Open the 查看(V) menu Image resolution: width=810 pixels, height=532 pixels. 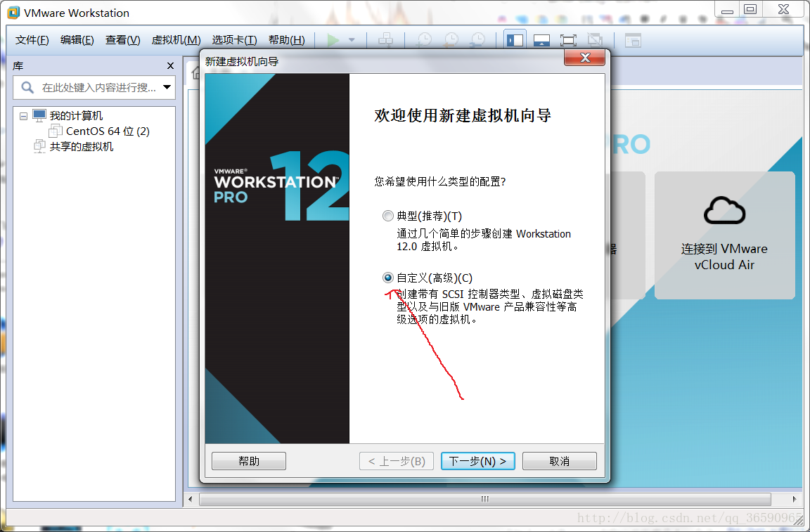[122, 40]
